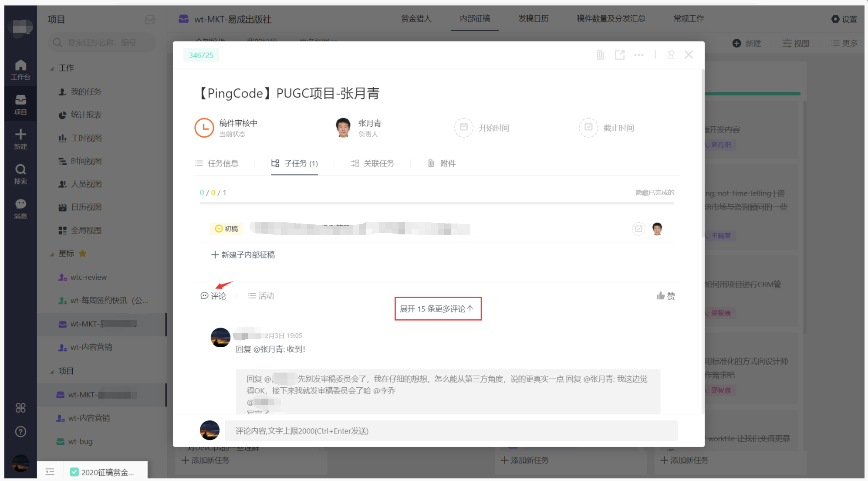Toggle the 2020征稿赏金 checkbox item at bottom
Viewport: 868px width, 481px height.
74,472
